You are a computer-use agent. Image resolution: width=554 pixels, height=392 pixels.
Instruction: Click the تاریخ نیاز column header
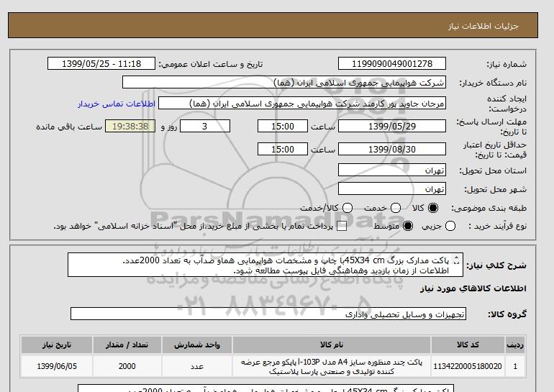click(57, 345)
